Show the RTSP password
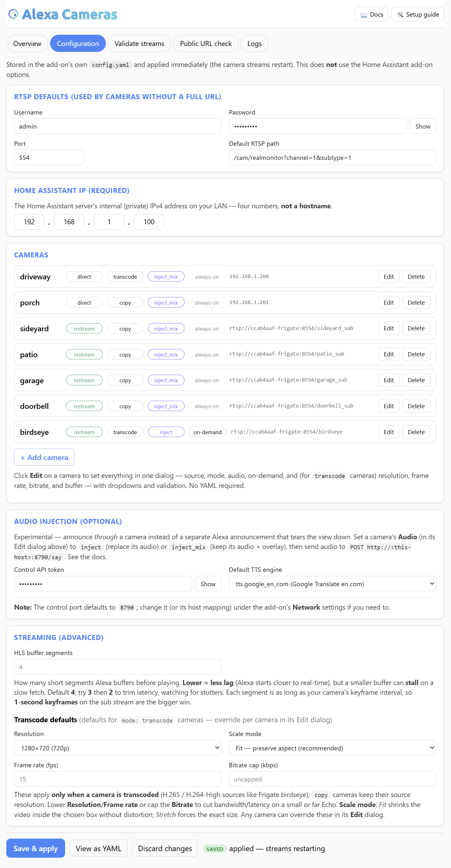This screenshot has height=868, width=451. [422, 126]
